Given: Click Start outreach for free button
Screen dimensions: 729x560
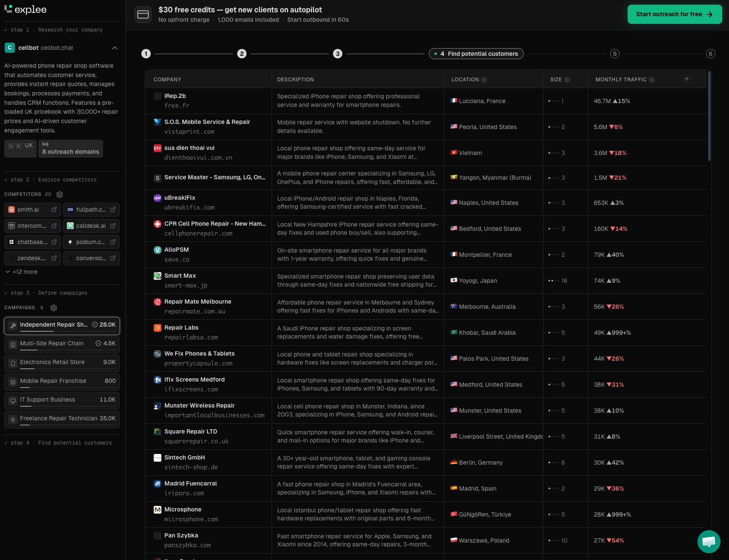Looking at the screenshot, I should [674, 14].
